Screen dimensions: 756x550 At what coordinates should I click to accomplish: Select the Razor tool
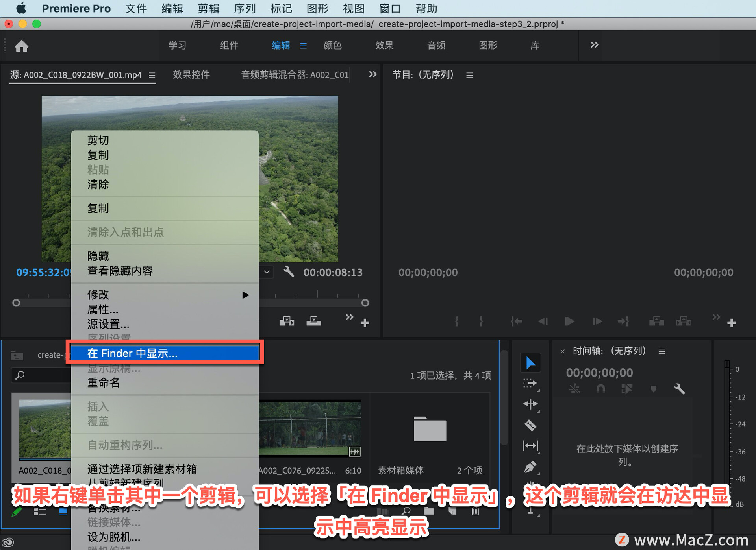[x=530, y=425]
